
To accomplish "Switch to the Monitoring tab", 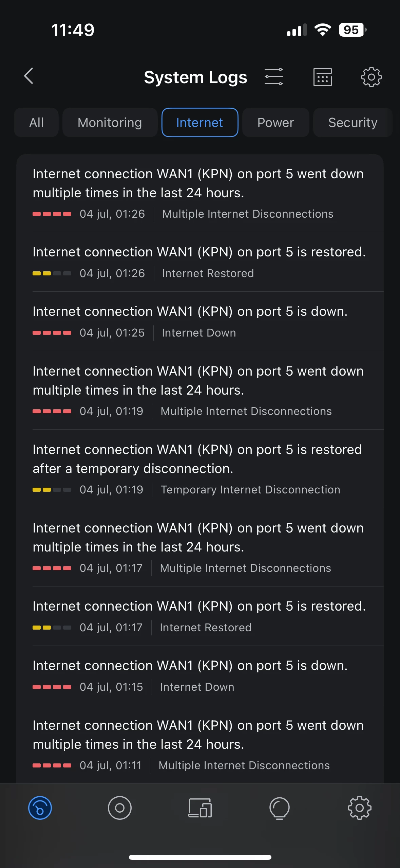I will pyautogui.click(x=110, y=123).
